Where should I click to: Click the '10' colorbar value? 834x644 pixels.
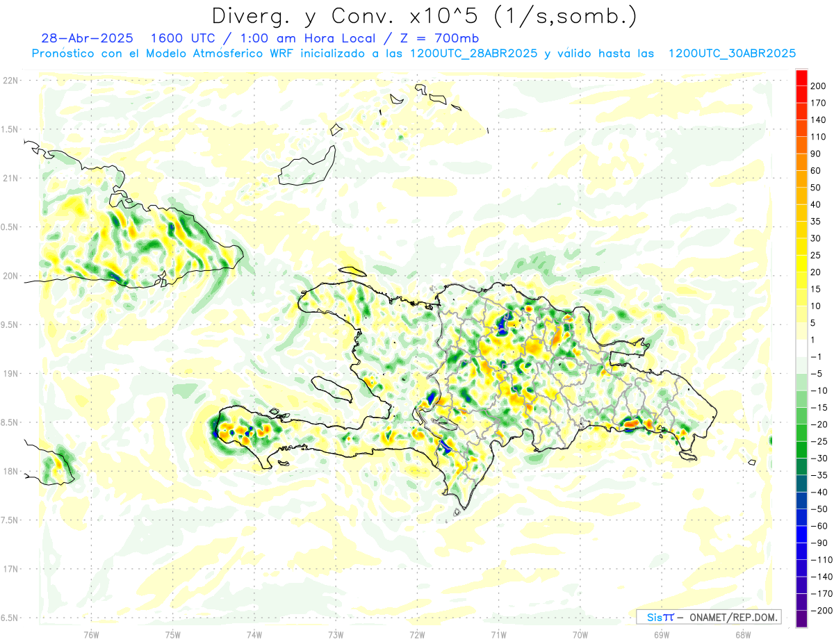[817, 306]
